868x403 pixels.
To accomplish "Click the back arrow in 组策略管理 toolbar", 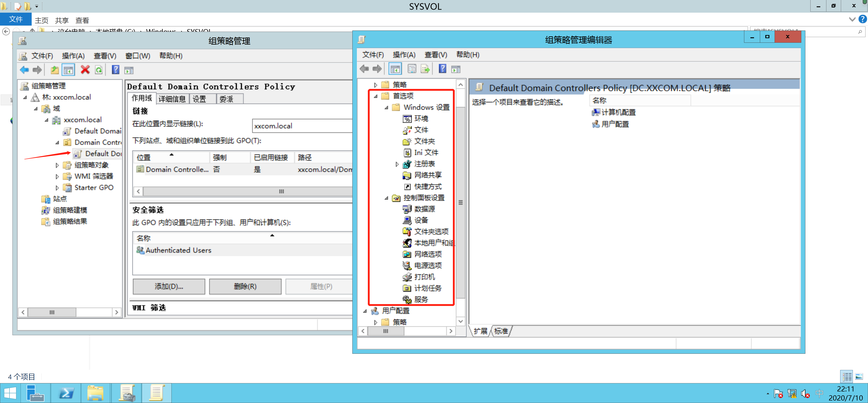I will click(x=24, y=70).
